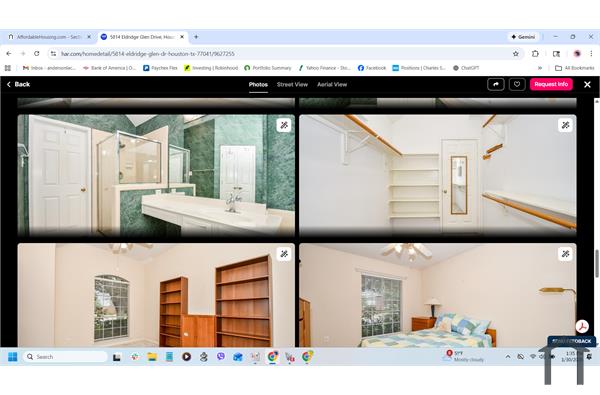
Task: Open the media control icon in the toolbar
Action: pos(556,54)
